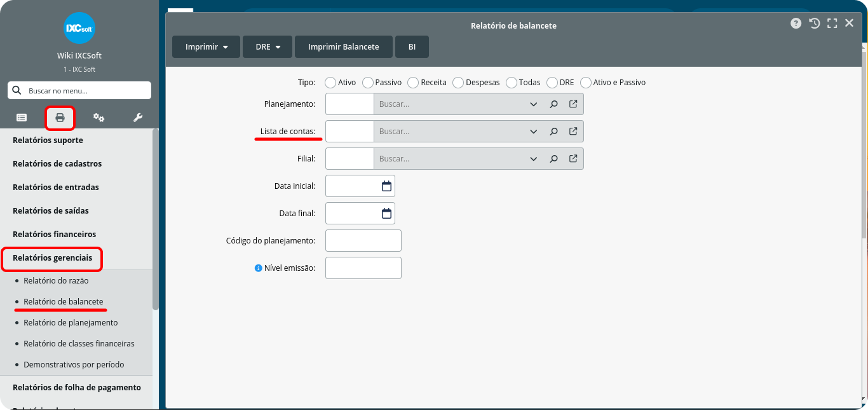Toggle fullscreen for the balancete window
Viewport: 868px width, 410px height.
pyautogui.click(x=832, y=24)
